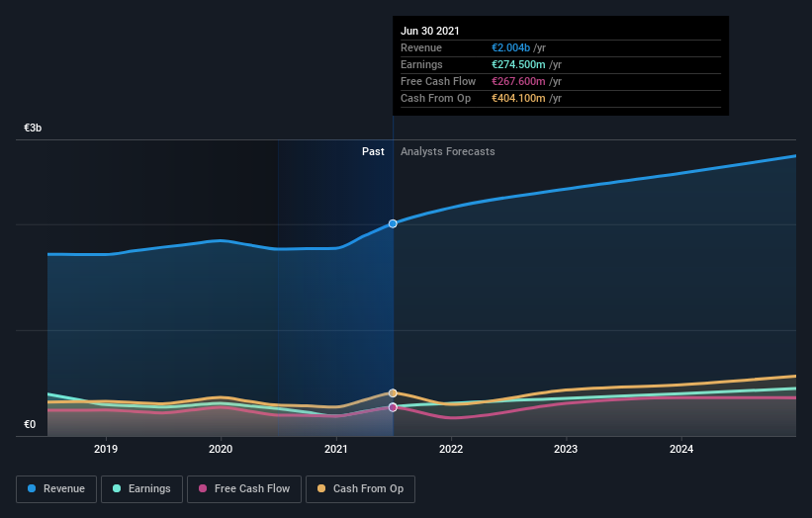Toggle Free Cash Flow legend series
Viewport: 812px width, 518px height.
pos(244,489)
